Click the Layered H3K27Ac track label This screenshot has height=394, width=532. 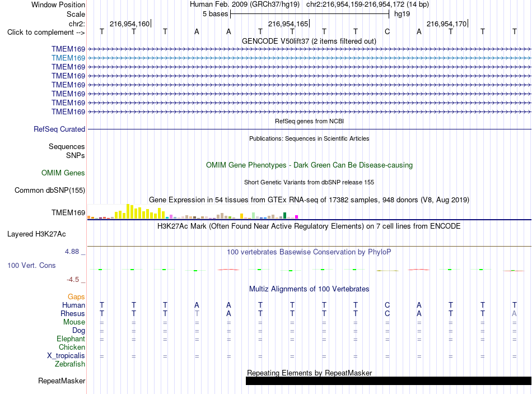tap(36, 234)
